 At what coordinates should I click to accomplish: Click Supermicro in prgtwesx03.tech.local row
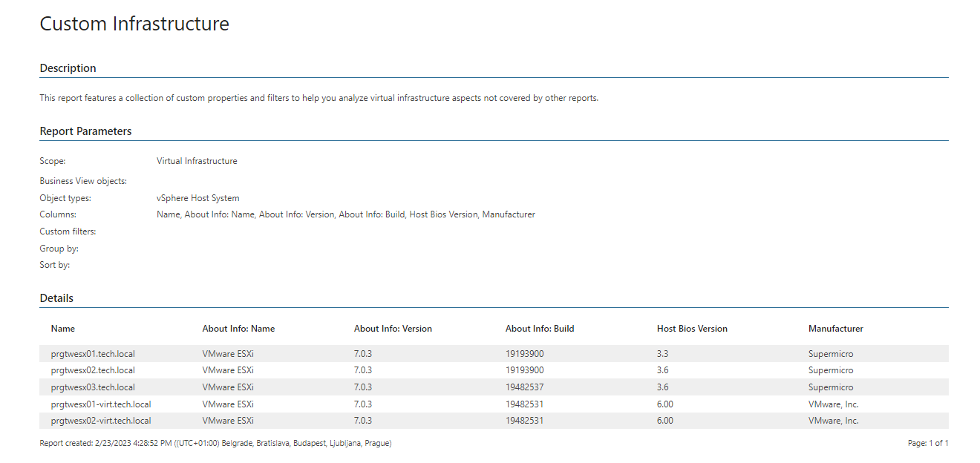pos(831,387)
